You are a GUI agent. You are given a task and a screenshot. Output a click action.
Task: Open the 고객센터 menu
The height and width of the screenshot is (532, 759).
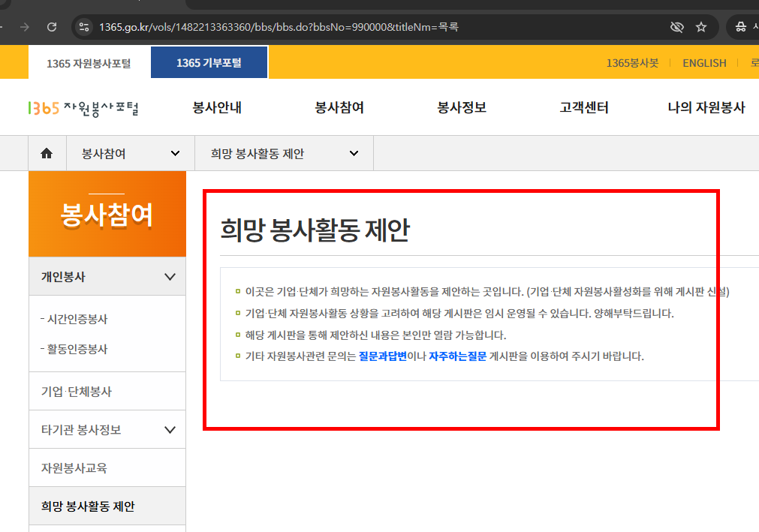tap(585, 107)
